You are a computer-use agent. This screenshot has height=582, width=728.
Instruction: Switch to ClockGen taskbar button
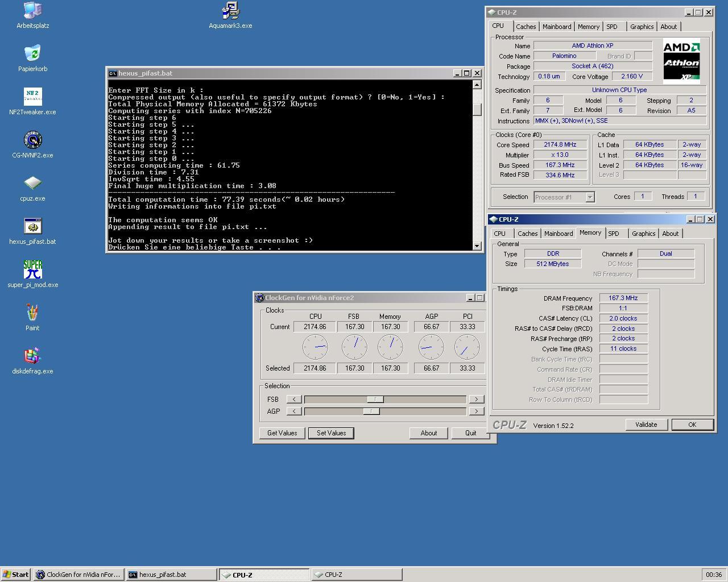[x=78, y=575]
